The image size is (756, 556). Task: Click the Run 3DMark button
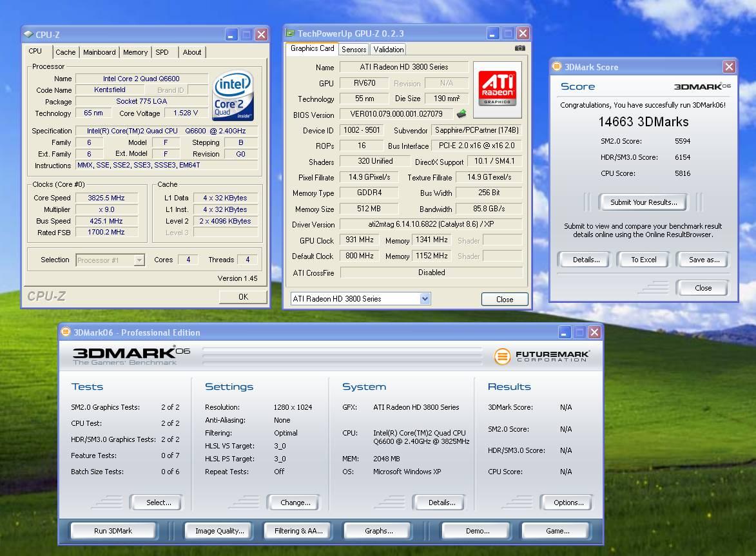(x=113, y=531)
